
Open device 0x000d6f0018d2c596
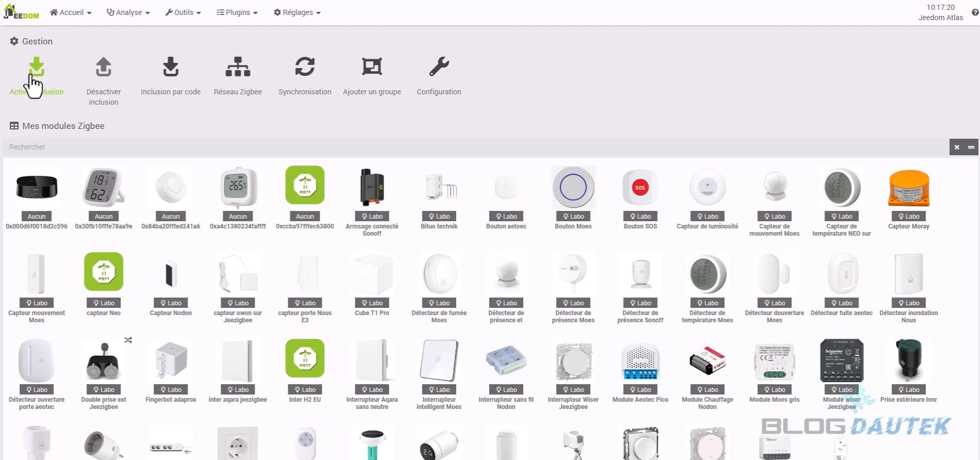point(37,198)
